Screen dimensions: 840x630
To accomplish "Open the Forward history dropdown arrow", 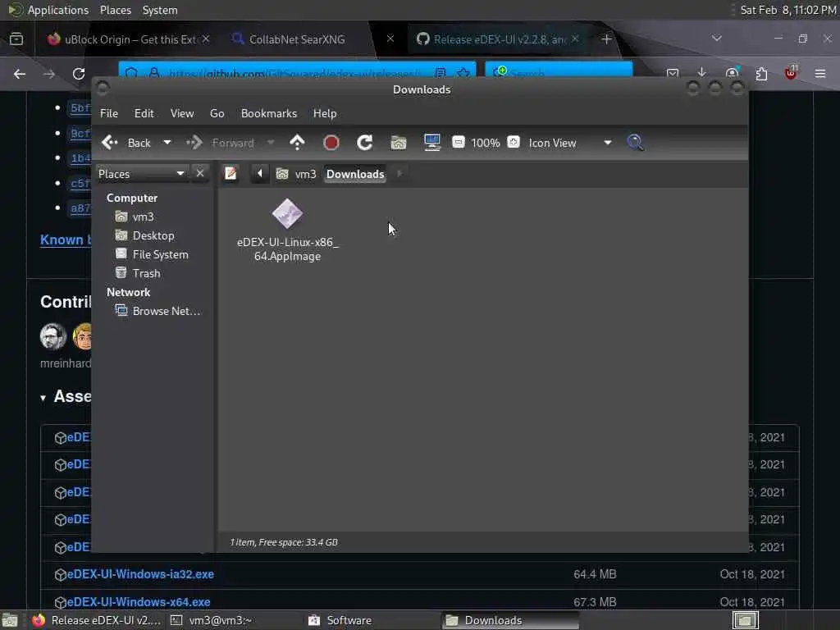I will pyautogui.click(x=271, y=143).
